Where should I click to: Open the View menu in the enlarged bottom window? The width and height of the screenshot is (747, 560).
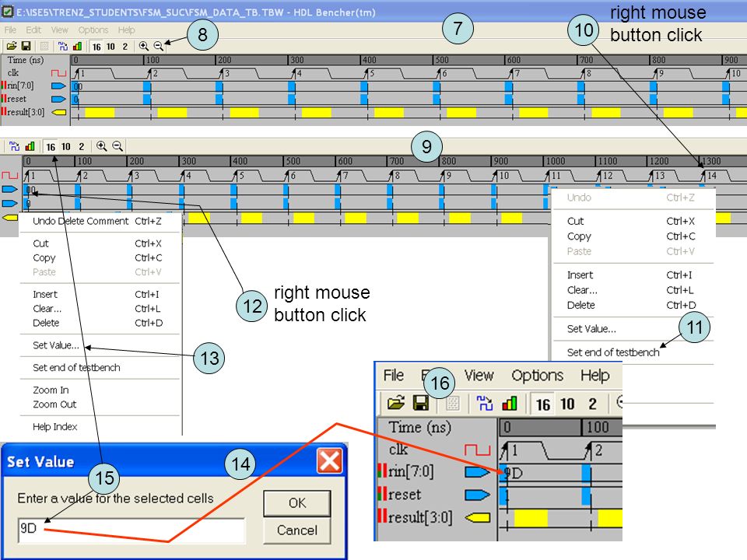[479, 375]
